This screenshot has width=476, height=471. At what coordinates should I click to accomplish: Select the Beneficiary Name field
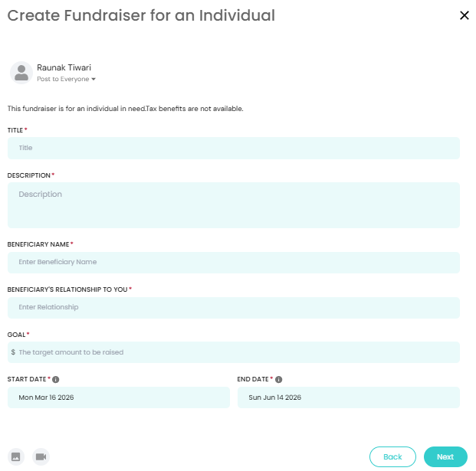tap(234, 262)
